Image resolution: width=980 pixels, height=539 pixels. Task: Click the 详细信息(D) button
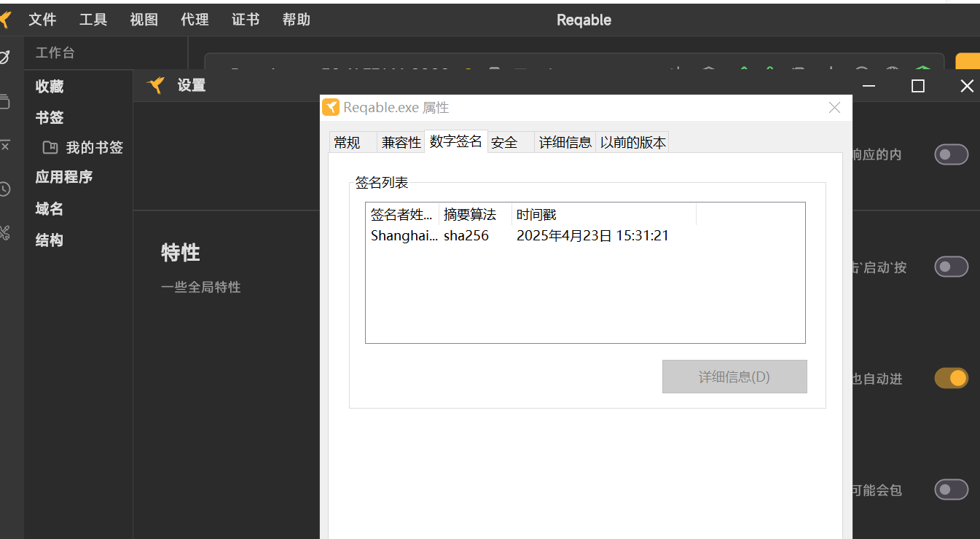tap(734, 377)
